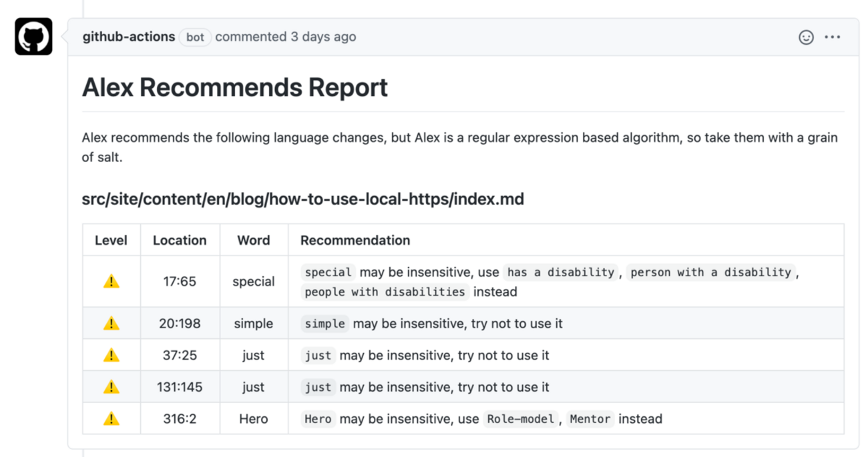Click the Role-model code suggestion
The width and height of the screenshot is (868, 457).
521,419
